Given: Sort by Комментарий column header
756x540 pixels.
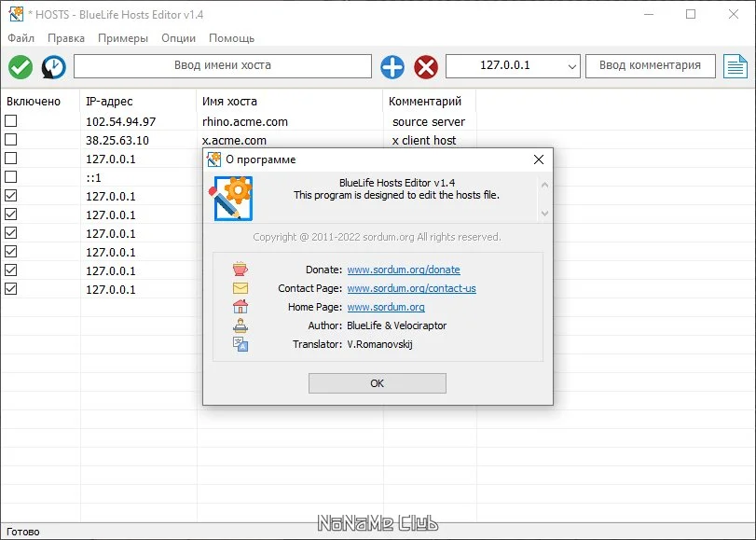Looking at the screenshot, I should (429, 102).
